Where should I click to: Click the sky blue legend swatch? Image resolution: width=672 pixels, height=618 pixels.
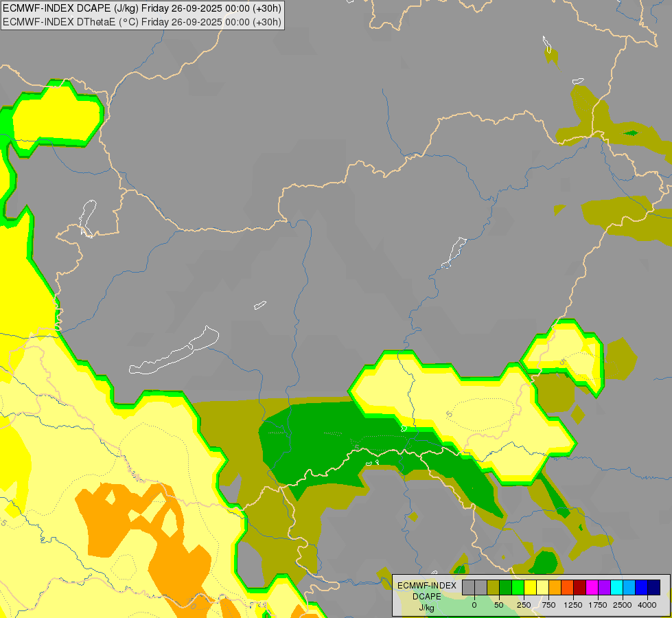pyautogui.click(x=629, y=587)
